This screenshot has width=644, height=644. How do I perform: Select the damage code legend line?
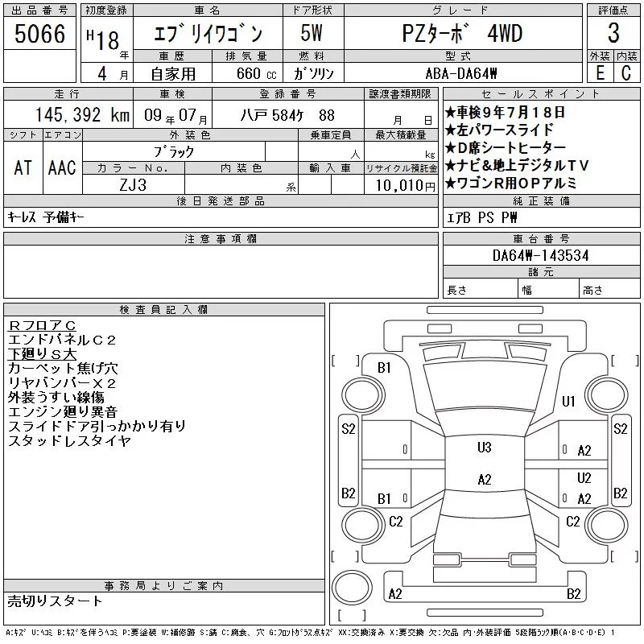tap(310, 633)
